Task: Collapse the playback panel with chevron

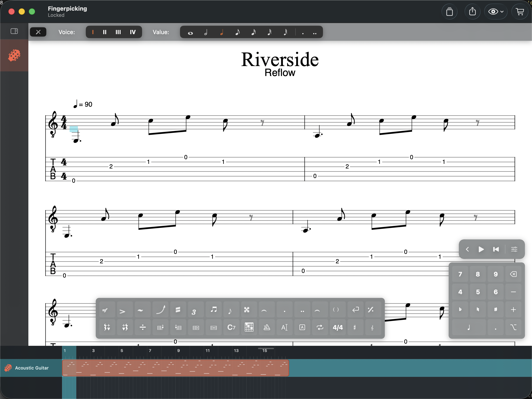Action: point(467,249)
